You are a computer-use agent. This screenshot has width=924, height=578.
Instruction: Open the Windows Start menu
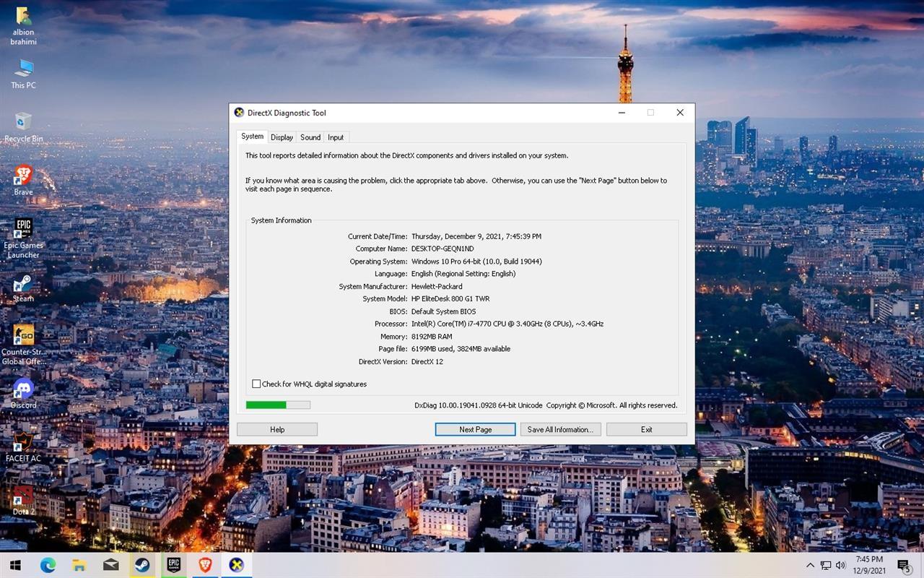pyautogui.click(x=15, y=565)
